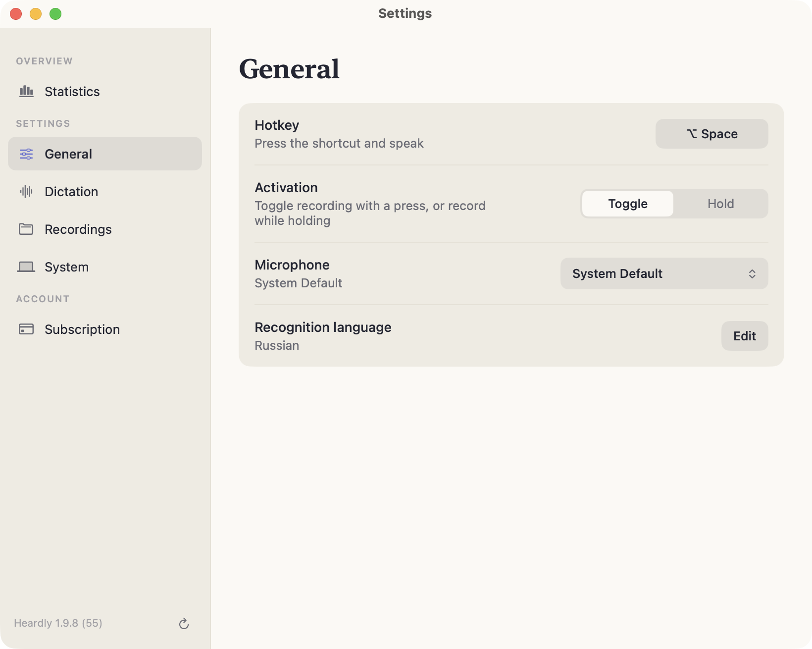The width and height of the screenshot is (812, 649).
Task: Edit the recognition language
Action: tap(745, 336)
